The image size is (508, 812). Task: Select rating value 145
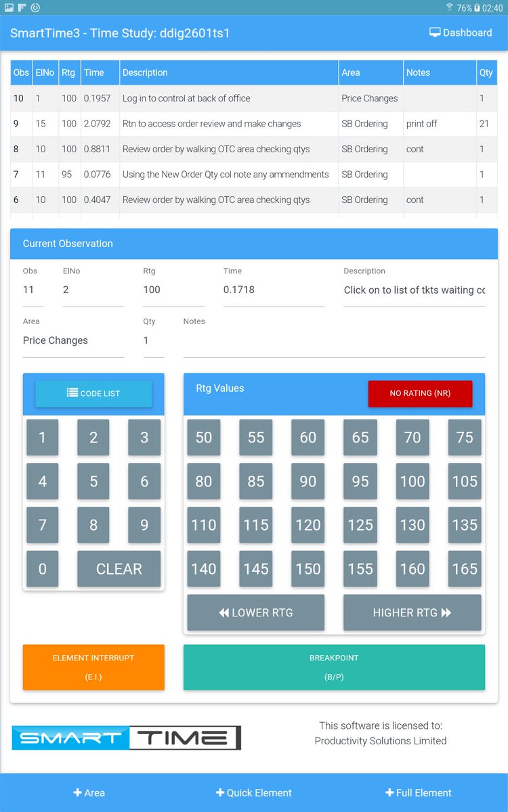point(256,569)
